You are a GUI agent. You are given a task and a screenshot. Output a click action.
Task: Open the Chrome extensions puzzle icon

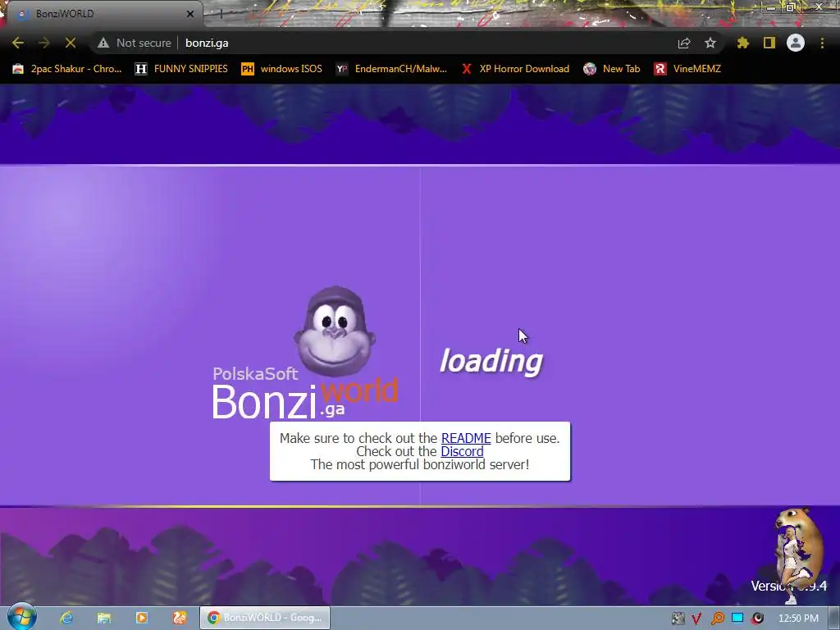coord(743,43)
